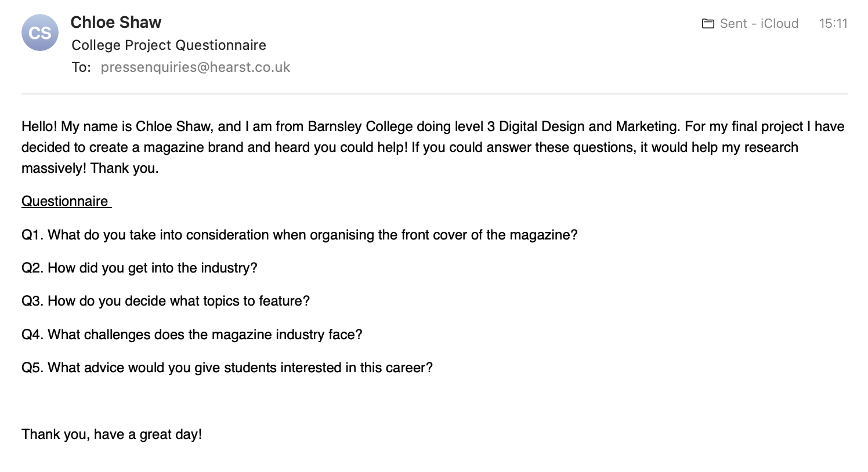Click the College Project Questionnaire subject line
Viewport: 868px width, 472px height.
click(x=169, y=45)
